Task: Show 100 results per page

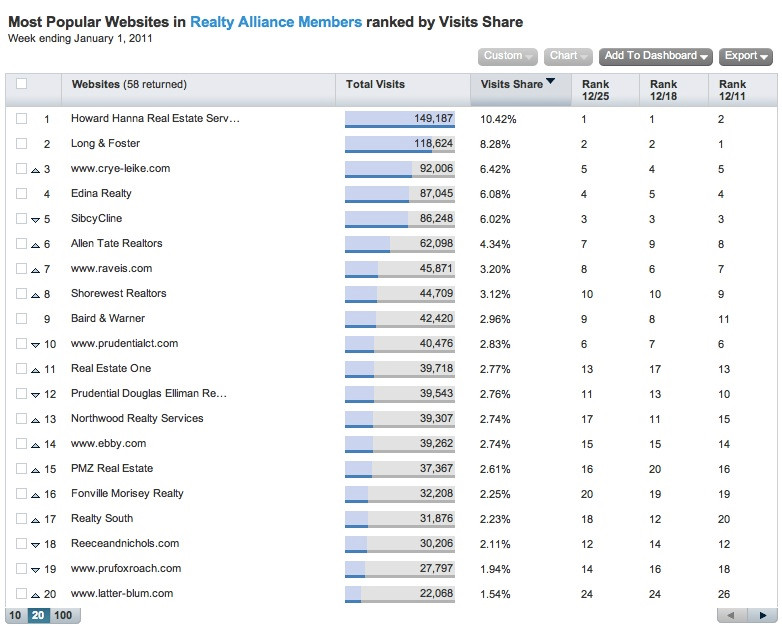Action: coord(63,615)
